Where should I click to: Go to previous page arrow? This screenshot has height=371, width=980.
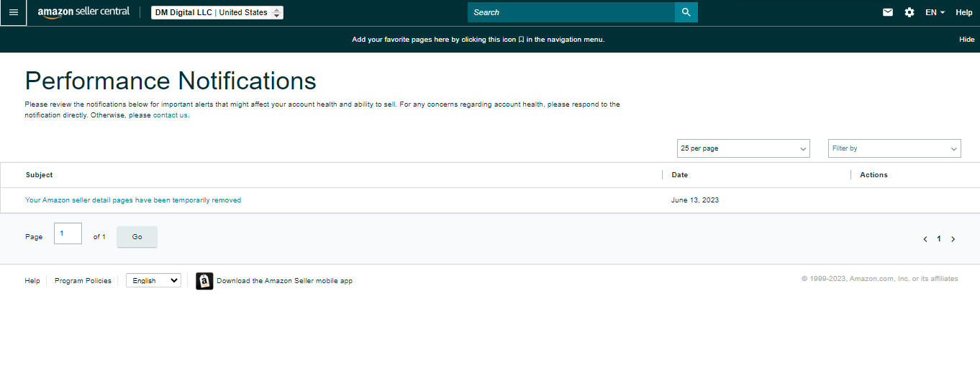point(925,239)
